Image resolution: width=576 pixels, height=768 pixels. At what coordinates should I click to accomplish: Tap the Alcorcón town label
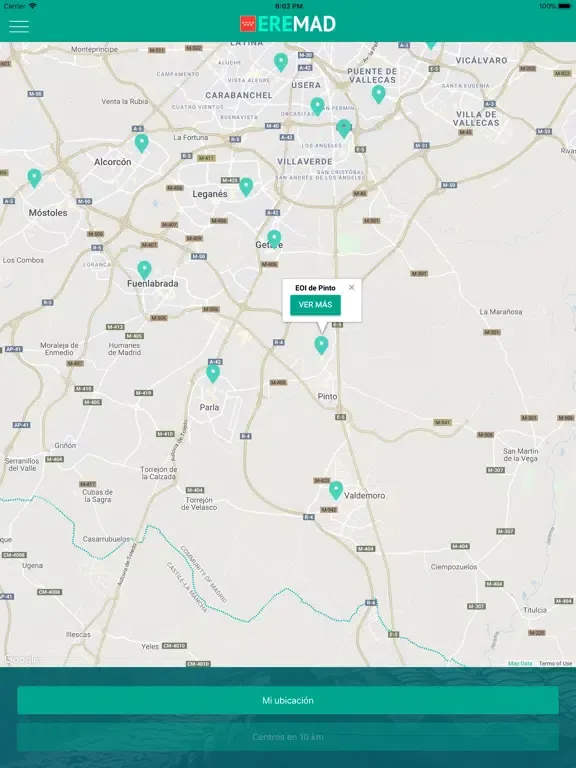[x=113, y=162]
